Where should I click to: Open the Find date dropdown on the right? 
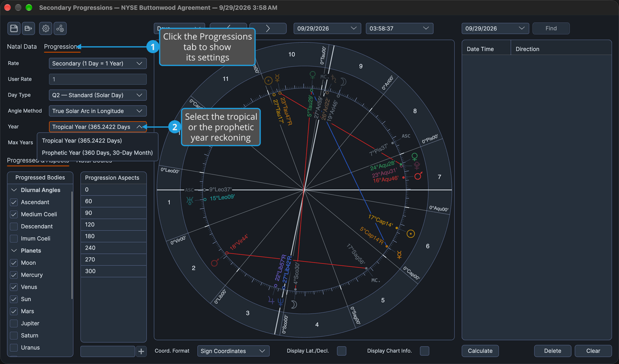click(495, 28)
